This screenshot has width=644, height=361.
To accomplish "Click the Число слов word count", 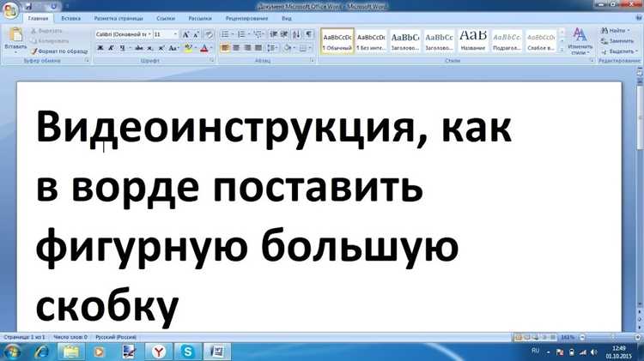I will pyautogui.click(x=70, y=337).
